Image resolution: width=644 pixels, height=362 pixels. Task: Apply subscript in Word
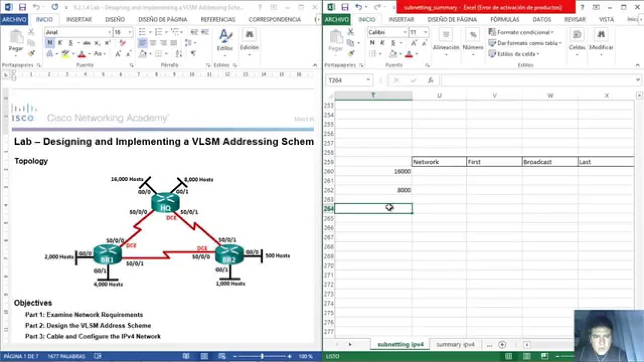pyautogui.click(x=97, y=43)
